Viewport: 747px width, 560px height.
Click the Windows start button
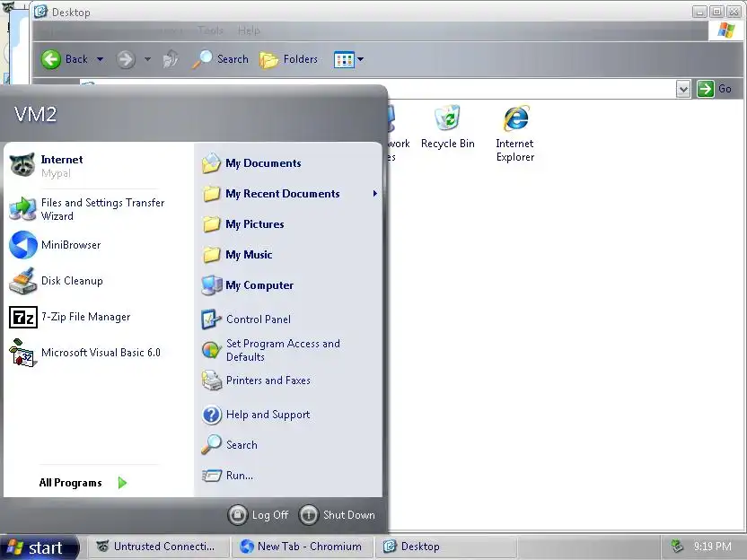click(x=40, y=547)
